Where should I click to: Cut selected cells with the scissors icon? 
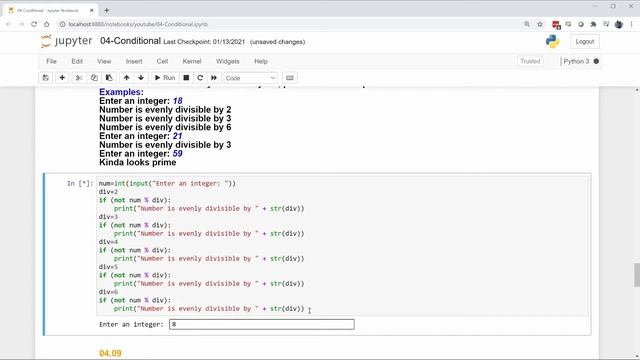pos(79,78)
